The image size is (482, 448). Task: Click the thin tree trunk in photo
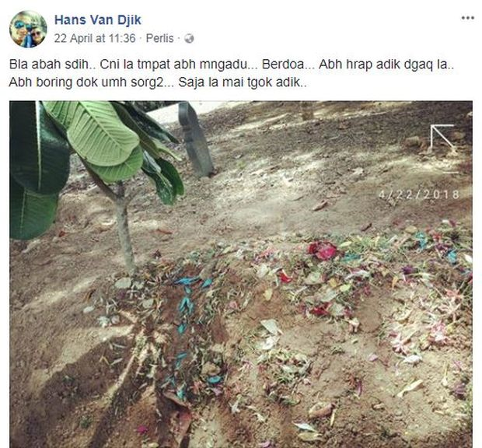coord(124,228)
